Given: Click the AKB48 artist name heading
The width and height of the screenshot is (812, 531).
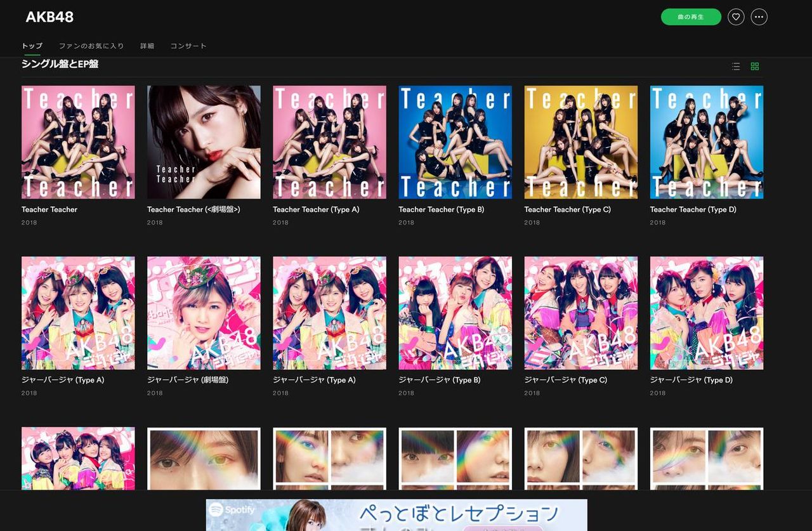Looking at the screenshot, I should pos(49,17).
